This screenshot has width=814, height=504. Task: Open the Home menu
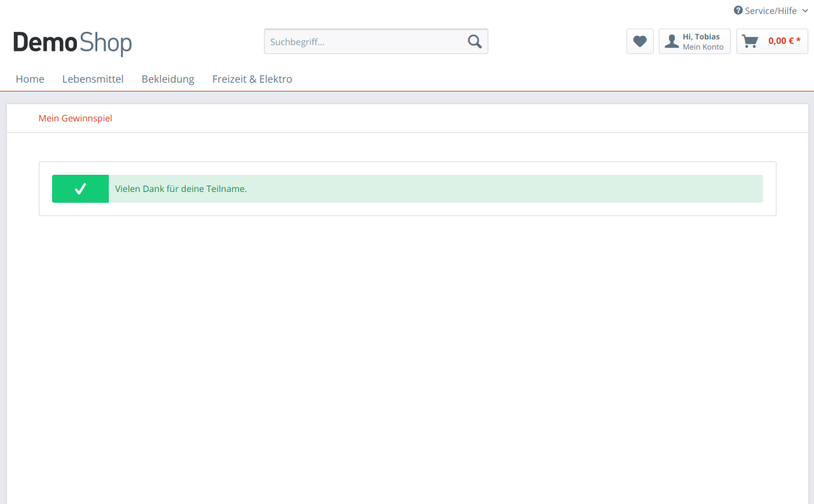[x=30, y=79]
